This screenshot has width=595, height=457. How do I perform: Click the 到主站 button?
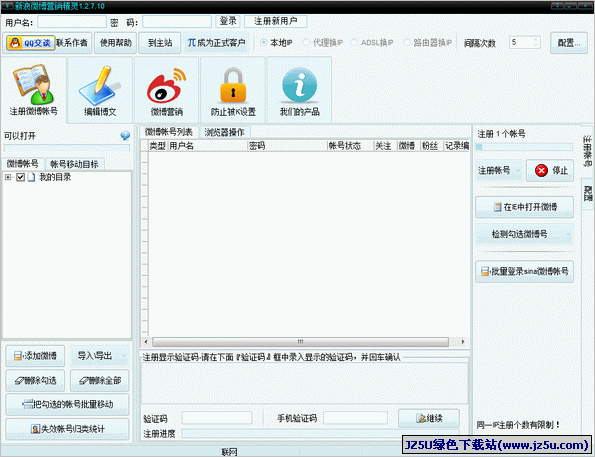[x=160, y=43]
